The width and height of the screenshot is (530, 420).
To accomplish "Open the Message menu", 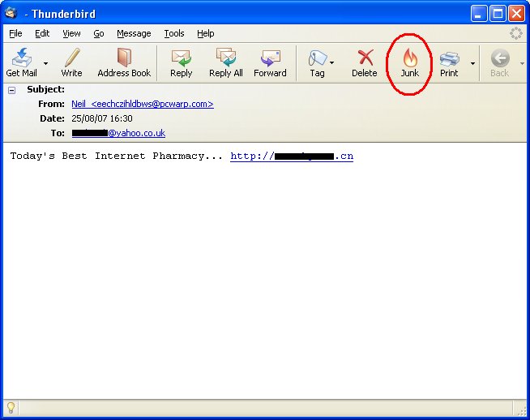I will pyautogui.click(x=134, y=33).
